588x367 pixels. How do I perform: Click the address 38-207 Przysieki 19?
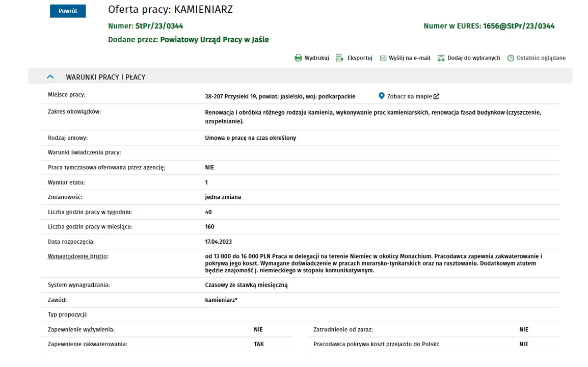[x=231, y=96]
